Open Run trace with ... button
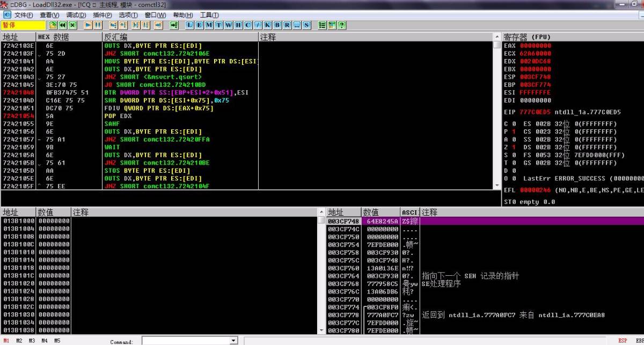This screenshot has height=345, width=644. [x=296, y=25]
